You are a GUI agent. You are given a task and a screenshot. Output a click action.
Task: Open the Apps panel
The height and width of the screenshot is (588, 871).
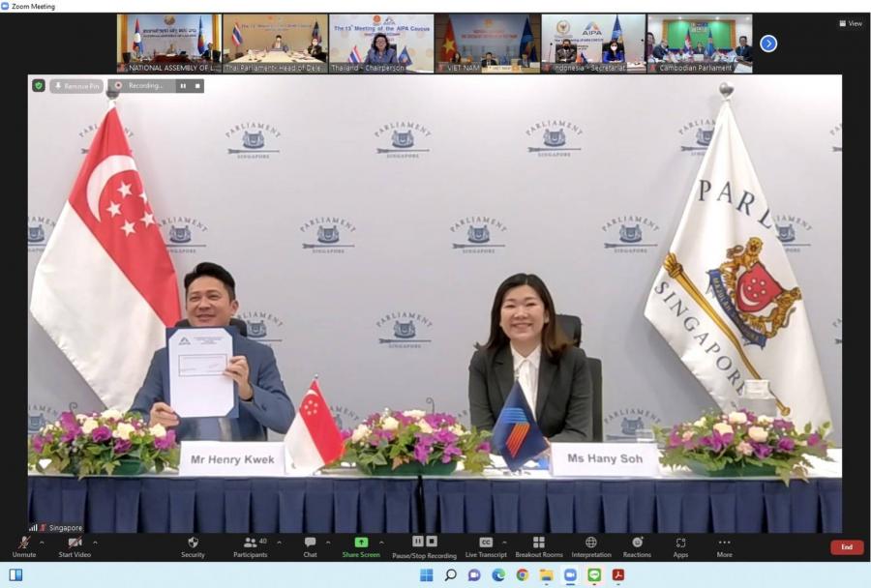(x=680, y=546)
